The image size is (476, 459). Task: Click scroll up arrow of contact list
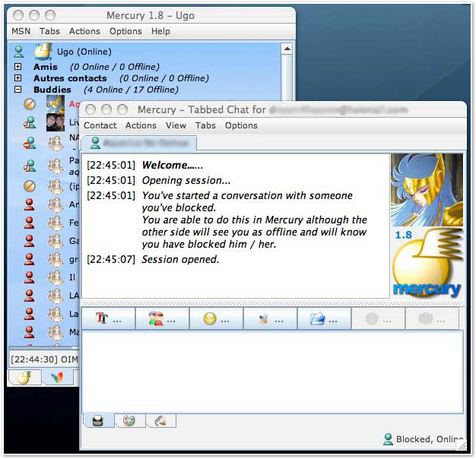tap(287, 49)
